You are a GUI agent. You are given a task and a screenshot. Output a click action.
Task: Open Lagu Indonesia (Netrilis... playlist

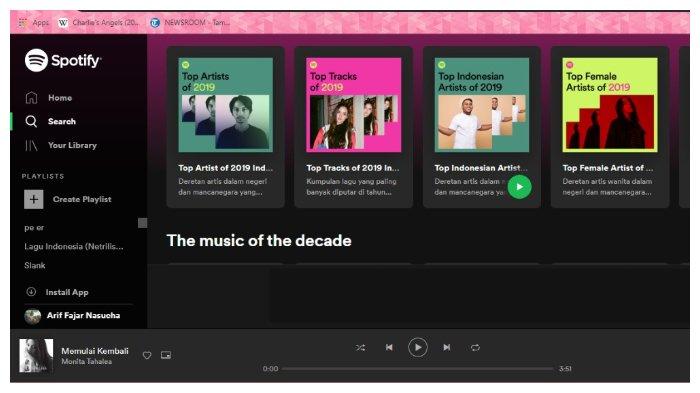(74, 247)
